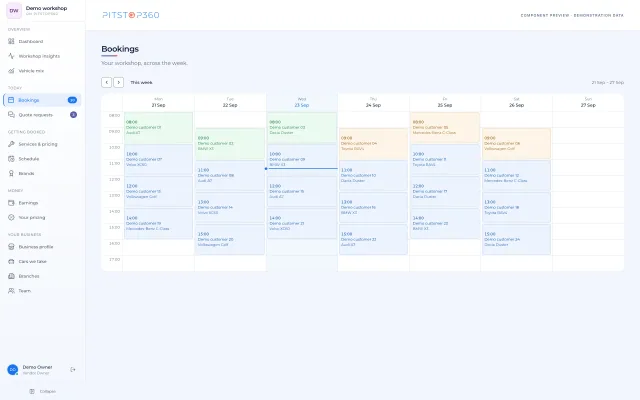Open the Brands badge icon
Viewport: 640px width, 400px height.
click(x=11, y=173)
